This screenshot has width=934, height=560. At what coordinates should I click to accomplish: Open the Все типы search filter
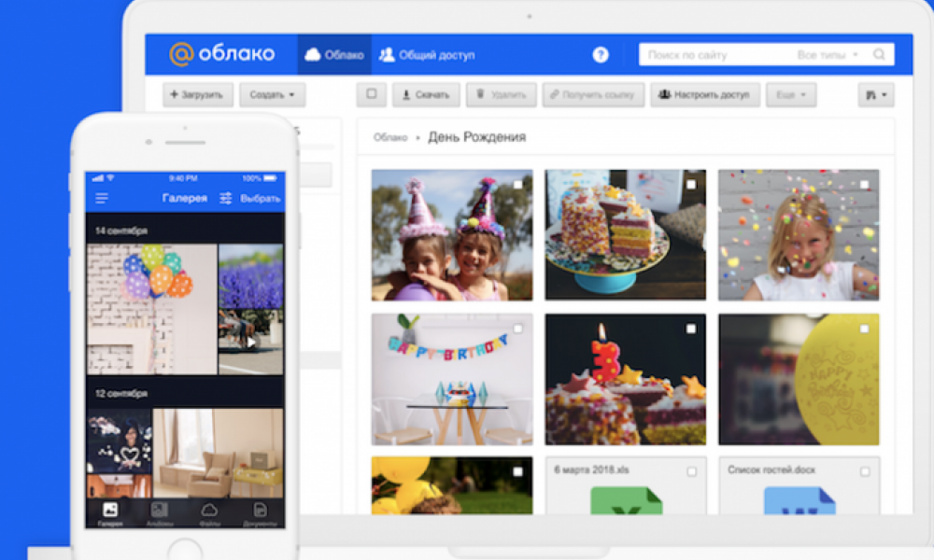[828, 55]
